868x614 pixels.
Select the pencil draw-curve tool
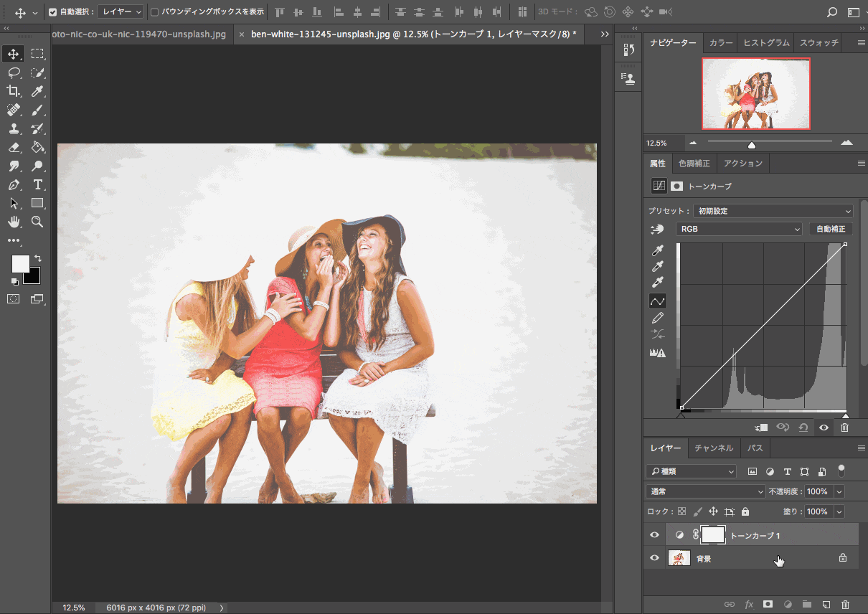click(x=658, y=318)
